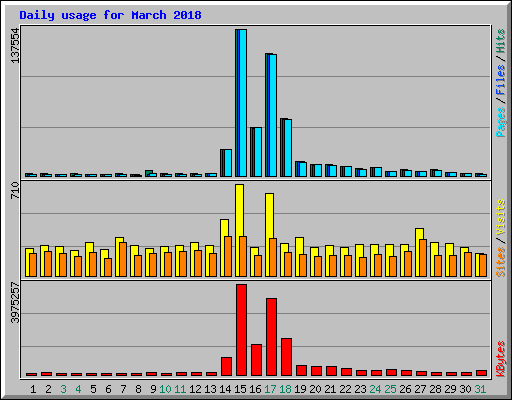Click the day label 30
512x400 pixels.
tap(465, 389)
